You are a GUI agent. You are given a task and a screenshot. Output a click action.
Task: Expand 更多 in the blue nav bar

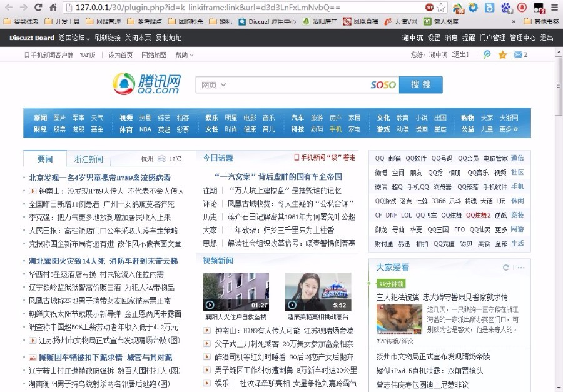tap(509, 129)
